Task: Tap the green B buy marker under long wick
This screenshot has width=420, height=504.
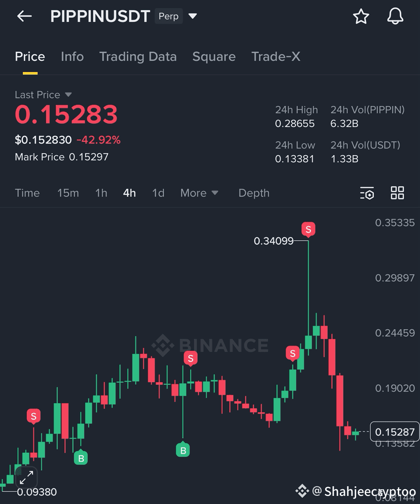Action: click(x=183, y=450)
